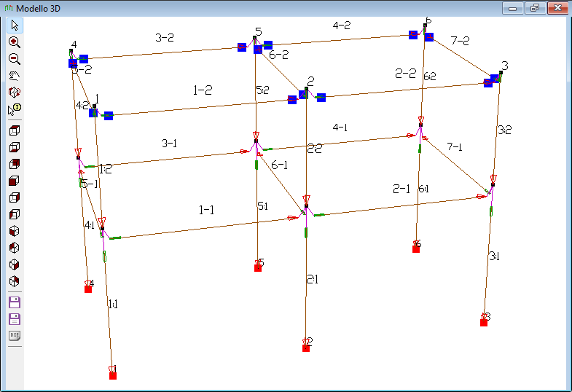Viewport: 572px width, 392px height.
Task: Select the info query pointer tool
Action: (15, 110)
